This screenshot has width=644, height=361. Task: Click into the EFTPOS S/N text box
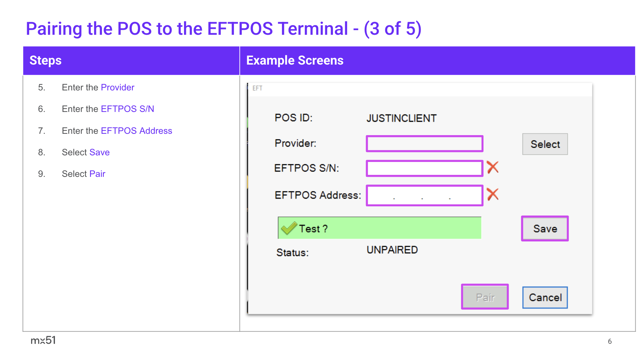pos(424,168)
